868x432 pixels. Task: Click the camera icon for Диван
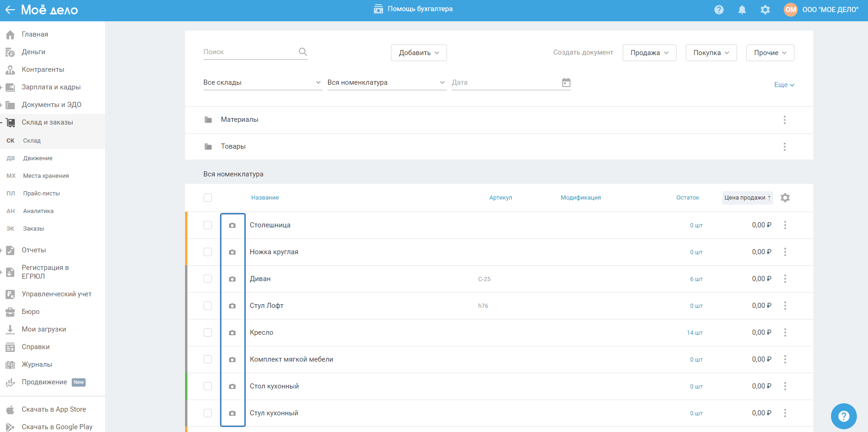232,279
